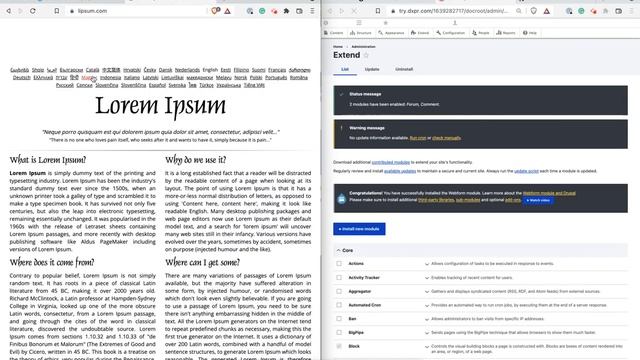Screen dimensions: 640x360
Task: Expand Block module description
Action: (427, 347)
